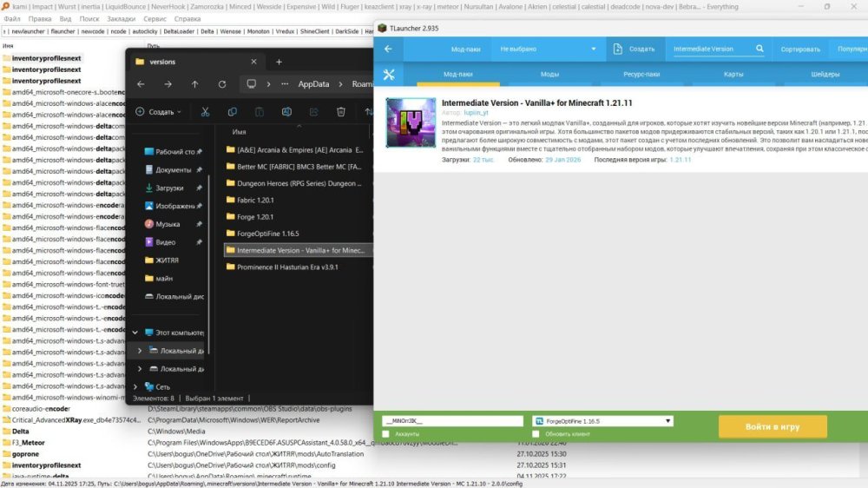
Task: Expand the Сеть tree node
Action: (135, 386)
